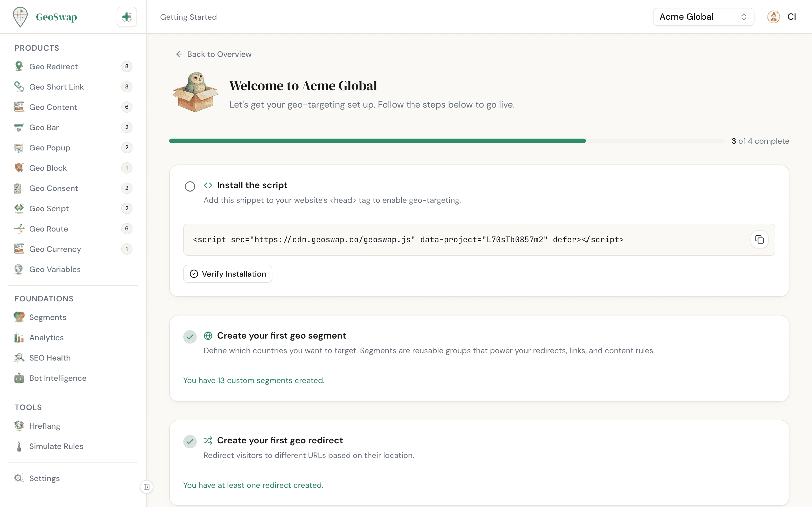The image size is (812, 507).
Task: Switch to Analytics
Action: [x=46, y=338]
